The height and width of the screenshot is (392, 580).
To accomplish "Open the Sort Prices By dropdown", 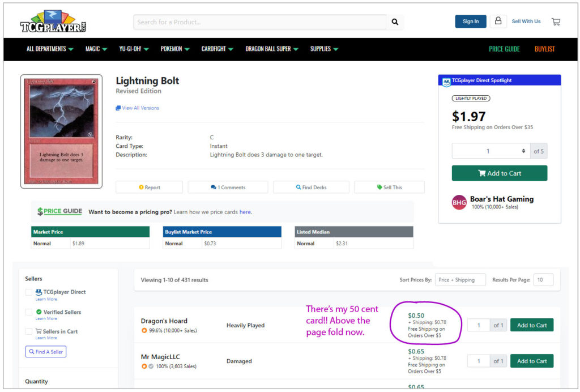I will [460, 280].
